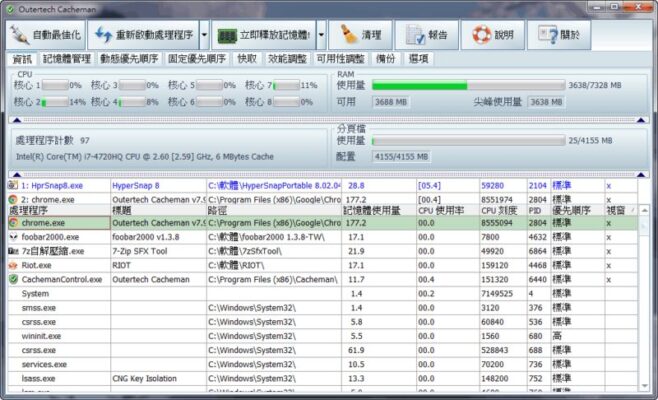The width and height of the screenshot is (658, 400).
Task: Sort by the PID column header
Action: click(539, 210)
